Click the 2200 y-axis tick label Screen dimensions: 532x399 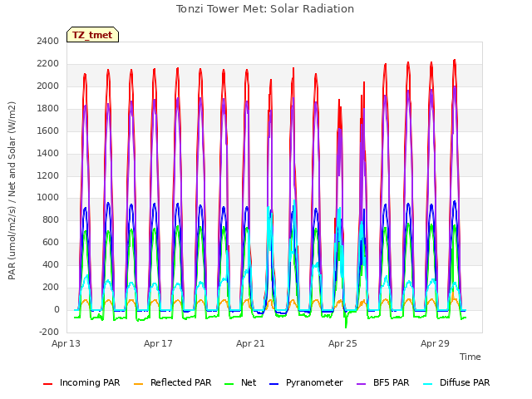point(48,63)
